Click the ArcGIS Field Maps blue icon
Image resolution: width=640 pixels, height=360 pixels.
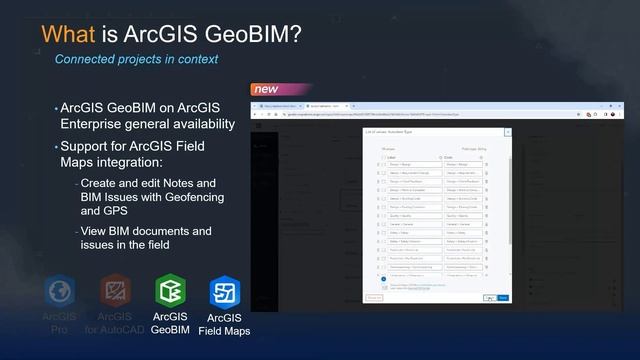(224, 292)
